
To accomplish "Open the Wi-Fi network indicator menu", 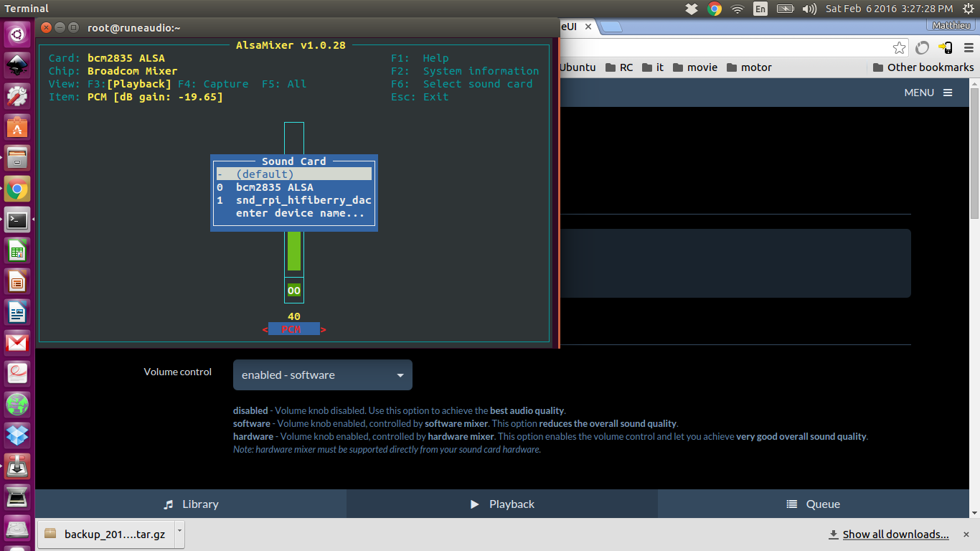I will click(738, 9).
